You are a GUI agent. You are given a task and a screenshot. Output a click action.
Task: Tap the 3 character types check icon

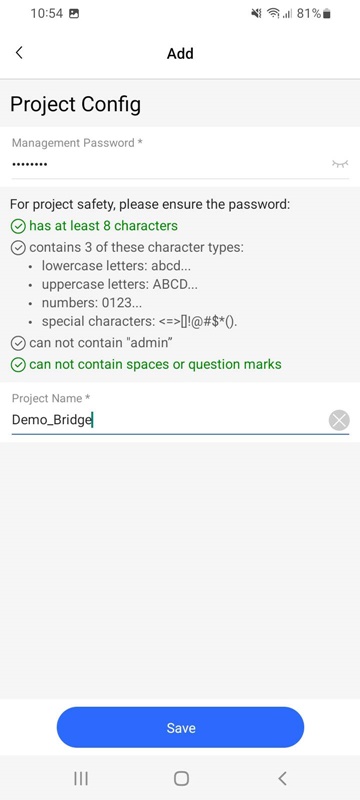click(x=18, y=248)
